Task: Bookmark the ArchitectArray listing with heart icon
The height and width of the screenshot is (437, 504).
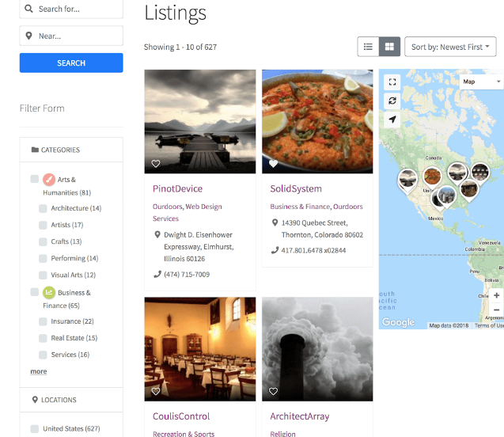Action: pos(273,391)
